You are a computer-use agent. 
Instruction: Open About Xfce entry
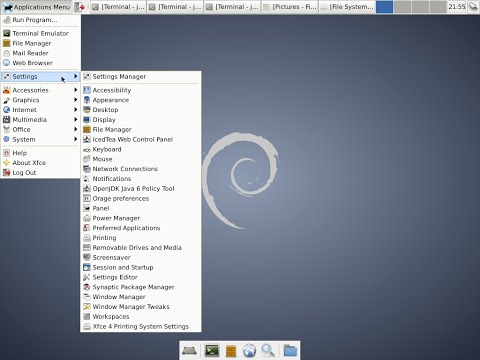(40, 163)
